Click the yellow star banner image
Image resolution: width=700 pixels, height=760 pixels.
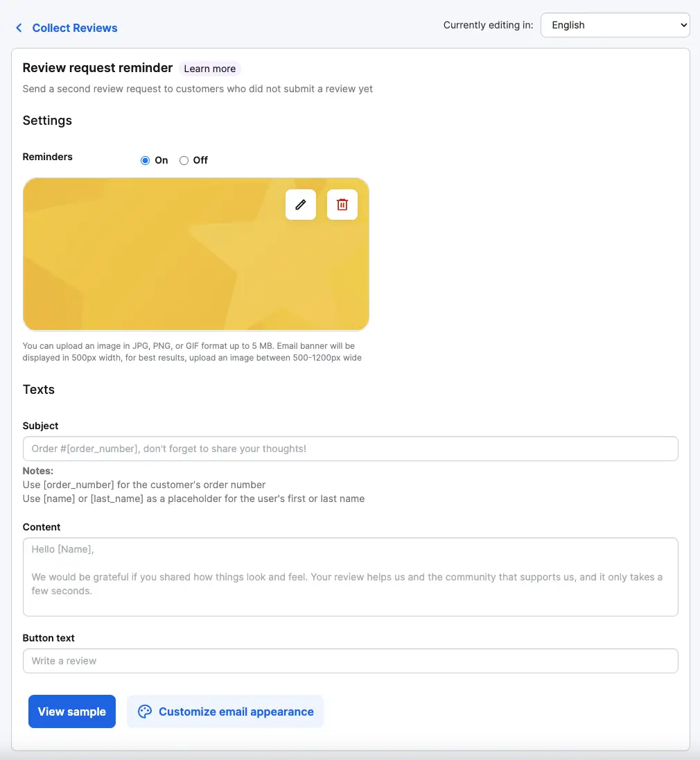click(x=195, y=254)
